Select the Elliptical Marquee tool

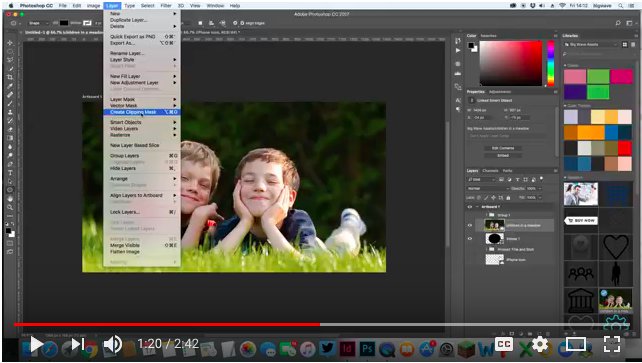10,51
